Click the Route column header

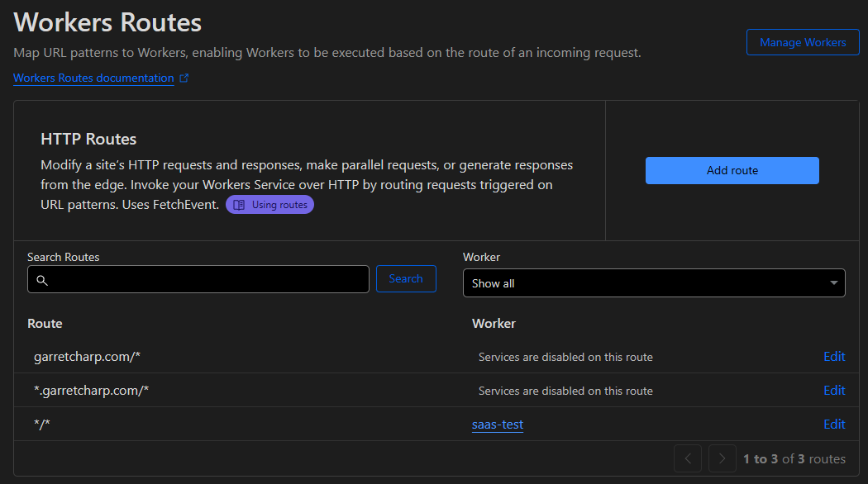point(45,324)
